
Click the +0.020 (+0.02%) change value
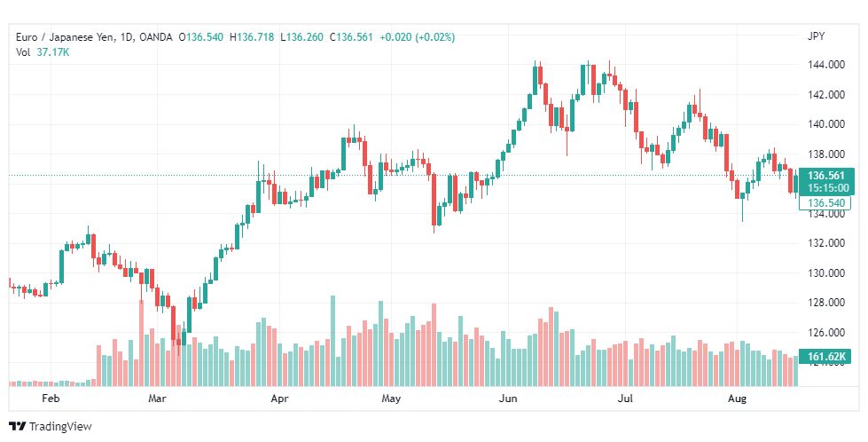pos(417,37)
